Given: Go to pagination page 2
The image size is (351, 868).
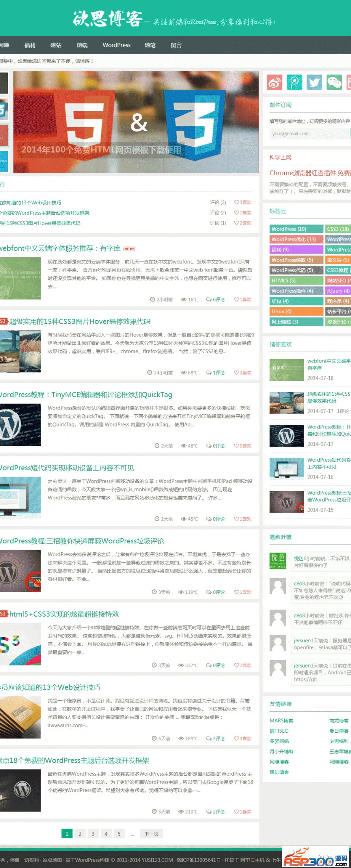Looking at the screenshot, I should coord(80,834).
